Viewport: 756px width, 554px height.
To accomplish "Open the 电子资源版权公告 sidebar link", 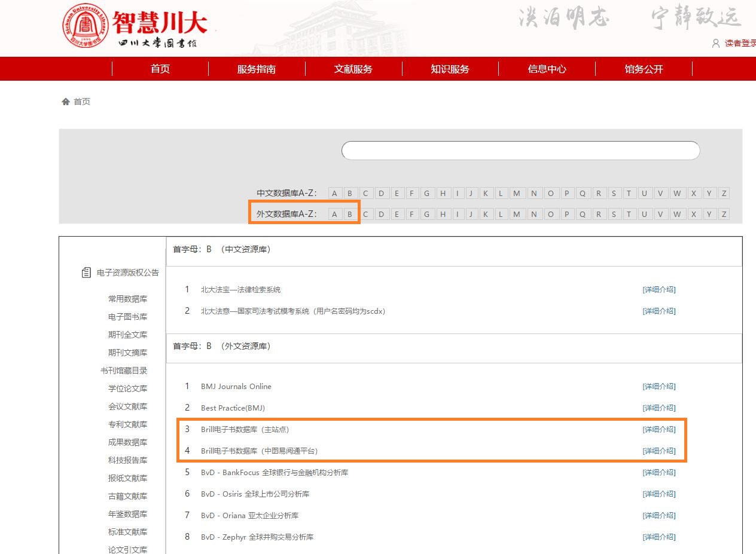I will 128,273.
